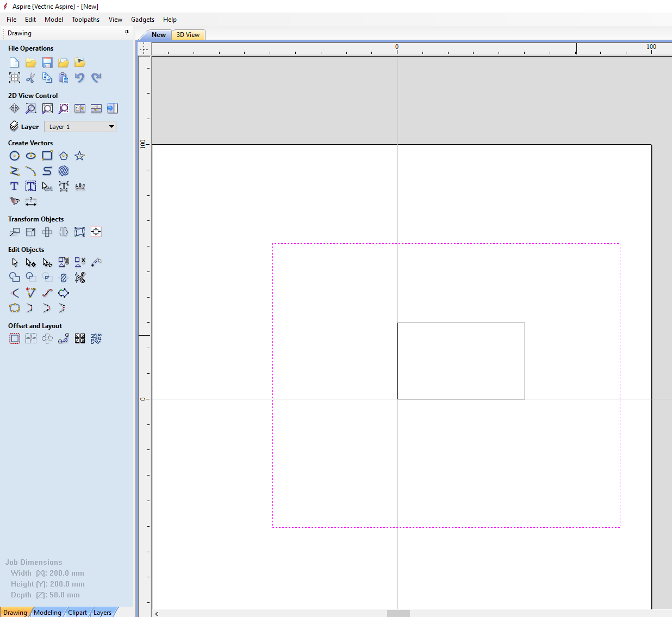Weld selected vectors together
This screenshot has height=617, width=672.
15,277
